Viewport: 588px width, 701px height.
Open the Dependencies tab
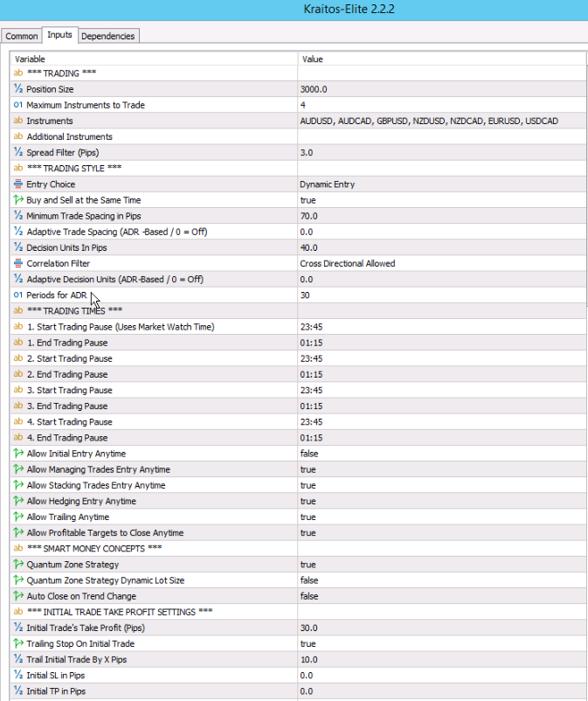108,36
